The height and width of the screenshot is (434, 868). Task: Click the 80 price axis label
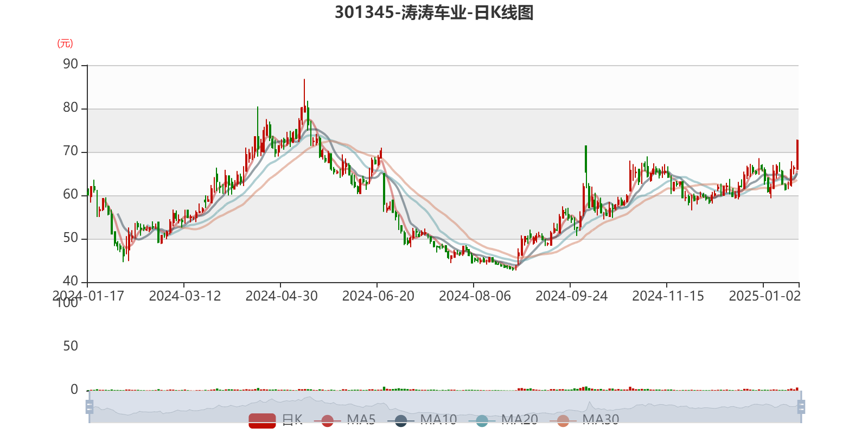point(71,108)
